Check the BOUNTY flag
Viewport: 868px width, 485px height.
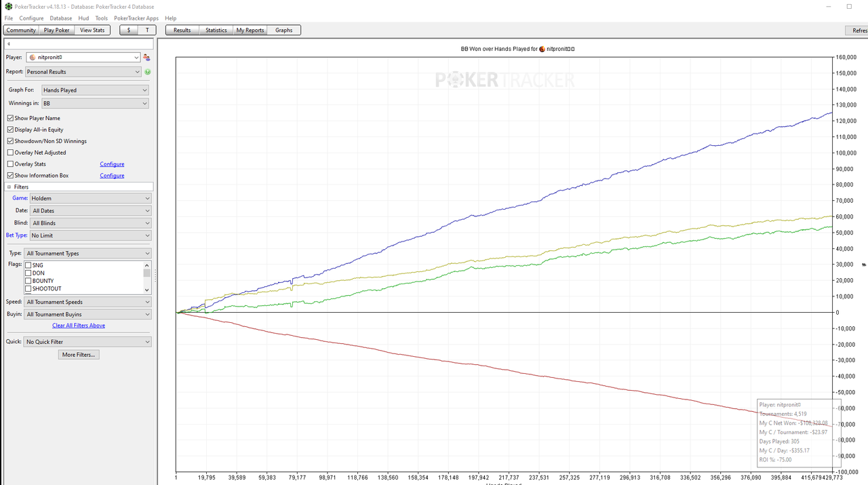28,281
